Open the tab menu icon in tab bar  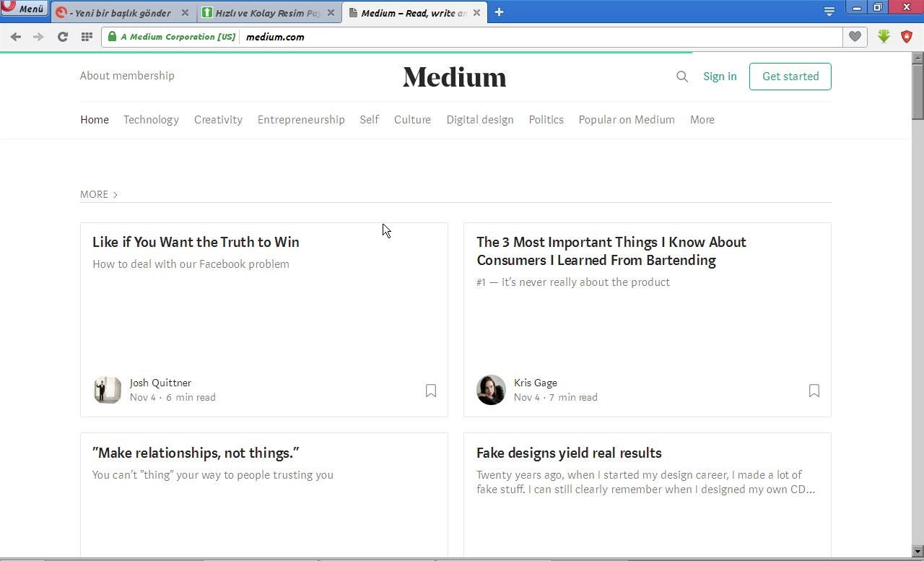coord(829,12)
